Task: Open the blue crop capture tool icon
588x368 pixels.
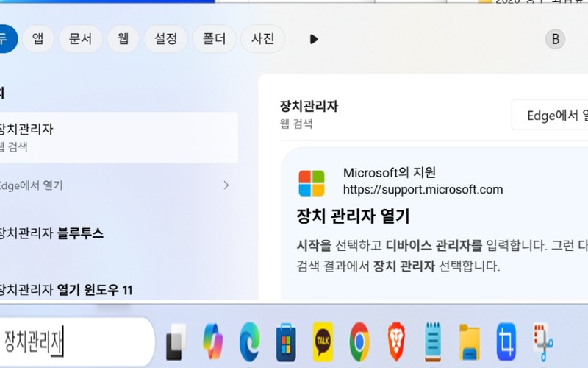Action: point(506,342)
